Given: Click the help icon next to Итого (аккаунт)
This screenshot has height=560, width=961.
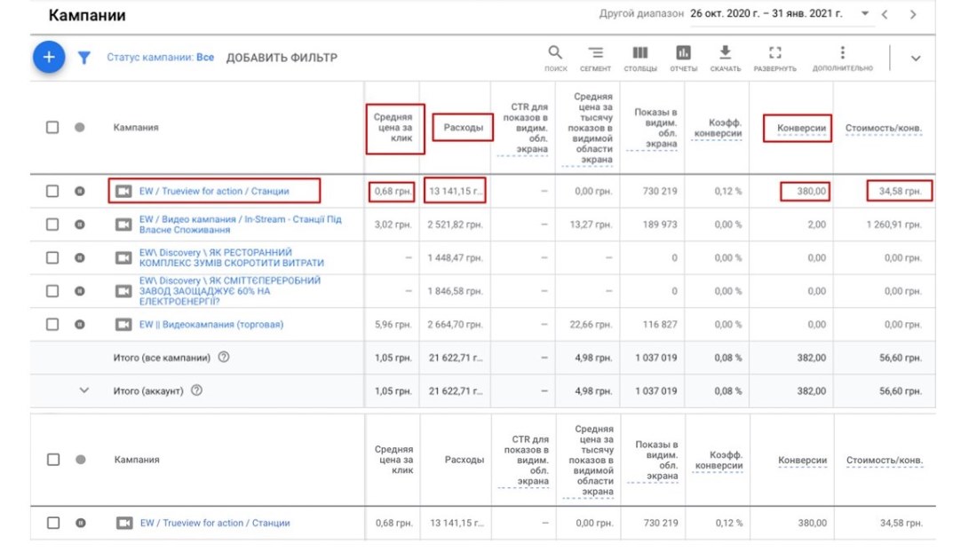Looking at the screenshot, I should click(196, 390).
